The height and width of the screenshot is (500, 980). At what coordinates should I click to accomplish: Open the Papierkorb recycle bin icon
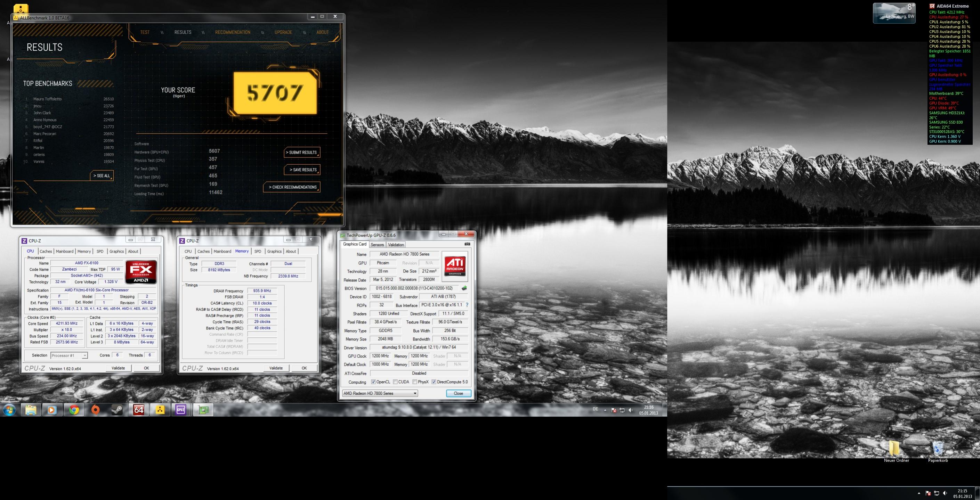tap(938, 449)
